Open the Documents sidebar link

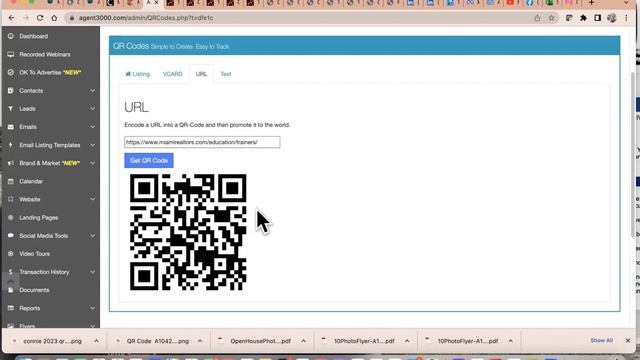tap(34, 290)
